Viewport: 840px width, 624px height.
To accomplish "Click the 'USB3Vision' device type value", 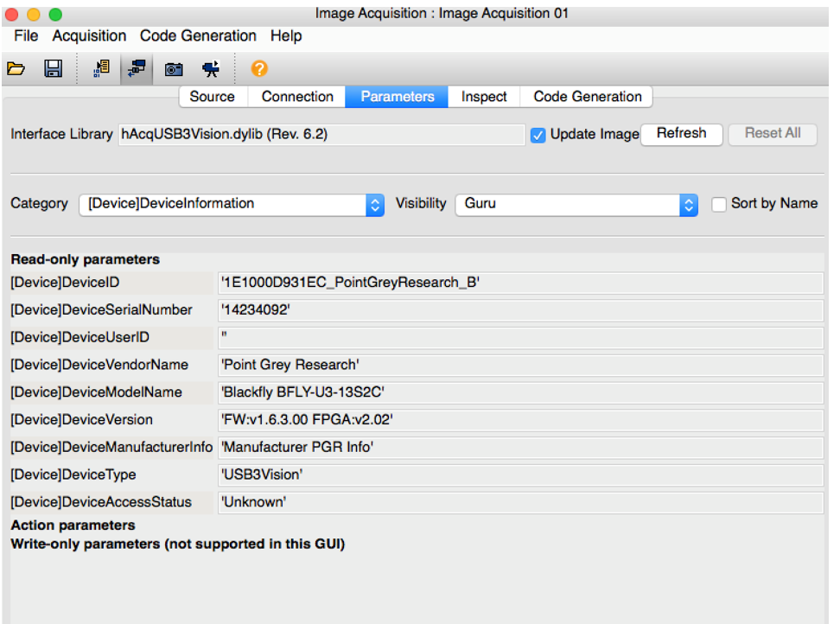I will (x=521, y=475).
